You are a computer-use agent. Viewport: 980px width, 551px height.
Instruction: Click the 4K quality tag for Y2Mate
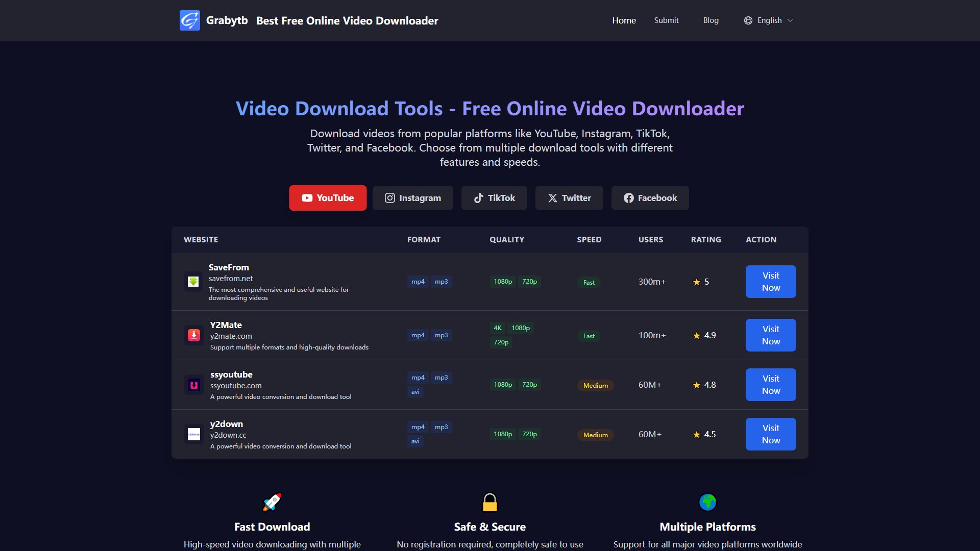[498, 328]
